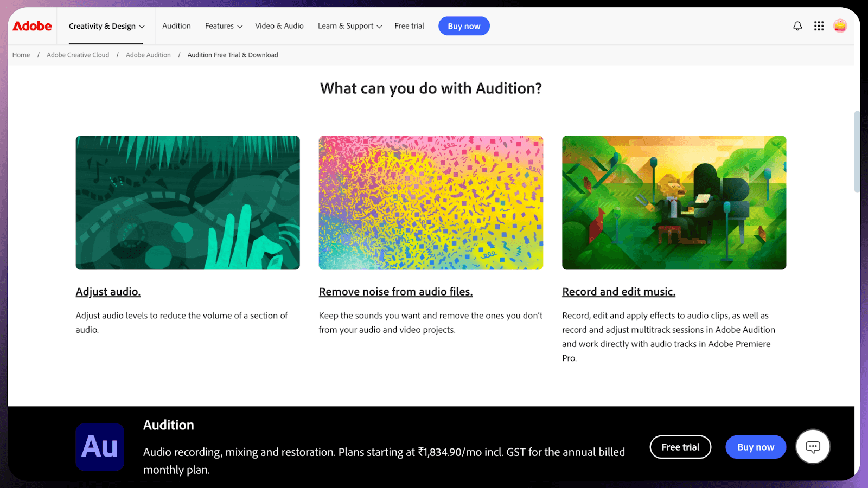Click the page vertical scrollbar
Viewport: 868px width, 488px height.
tap(857, 152)
